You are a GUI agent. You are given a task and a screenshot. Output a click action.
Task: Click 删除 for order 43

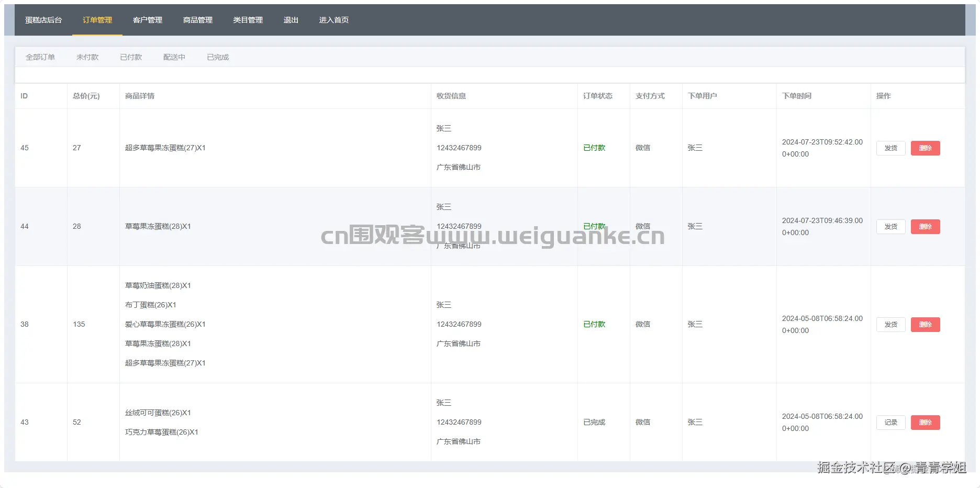pyautogui.click(x=926, y=423)
